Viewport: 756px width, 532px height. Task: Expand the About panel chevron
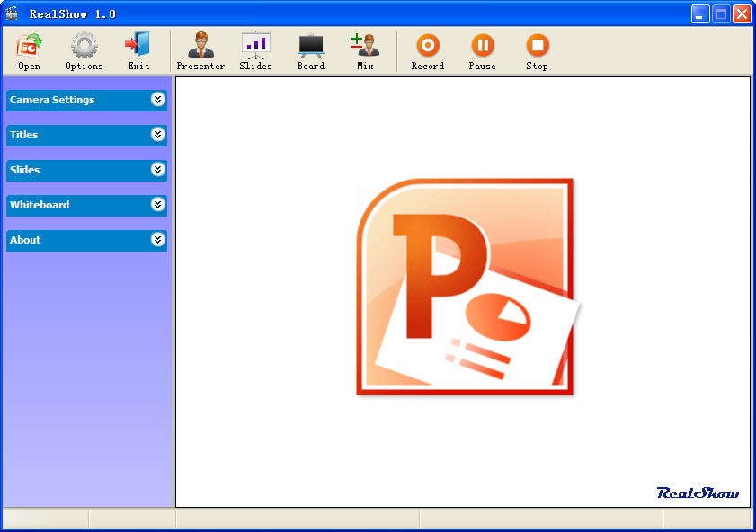158,240
